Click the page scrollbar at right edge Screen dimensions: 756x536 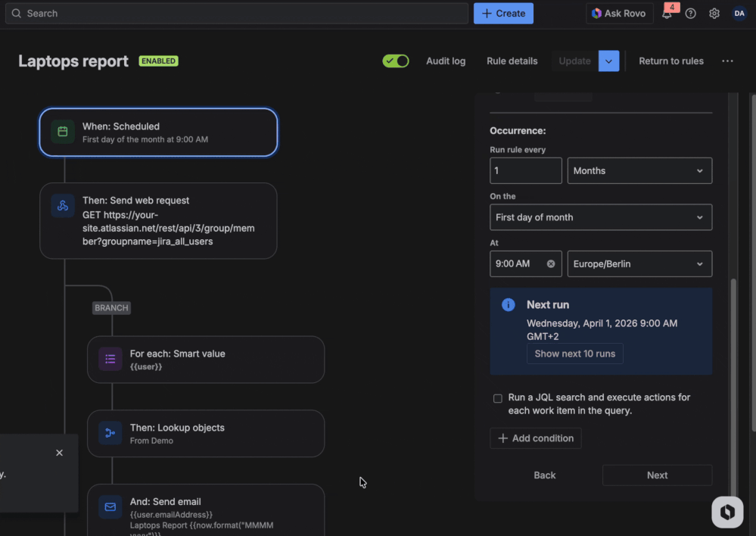(x=753, y=263)
